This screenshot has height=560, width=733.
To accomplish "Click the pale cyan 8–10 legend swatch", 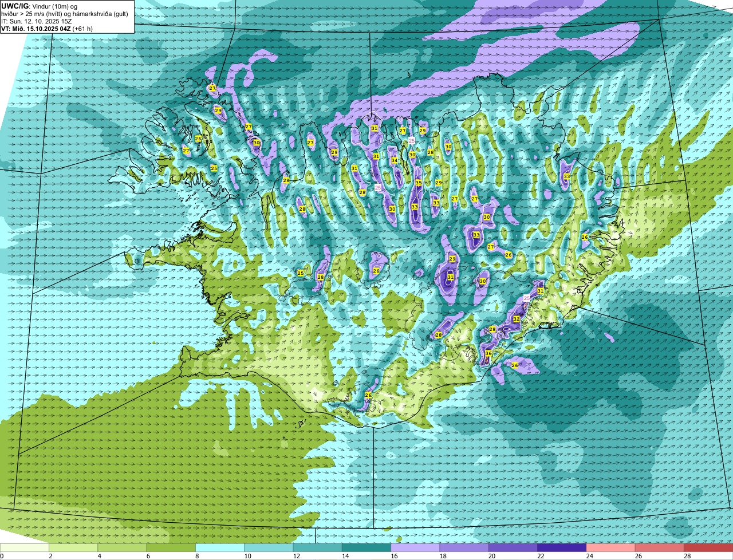I will point(220,547).
